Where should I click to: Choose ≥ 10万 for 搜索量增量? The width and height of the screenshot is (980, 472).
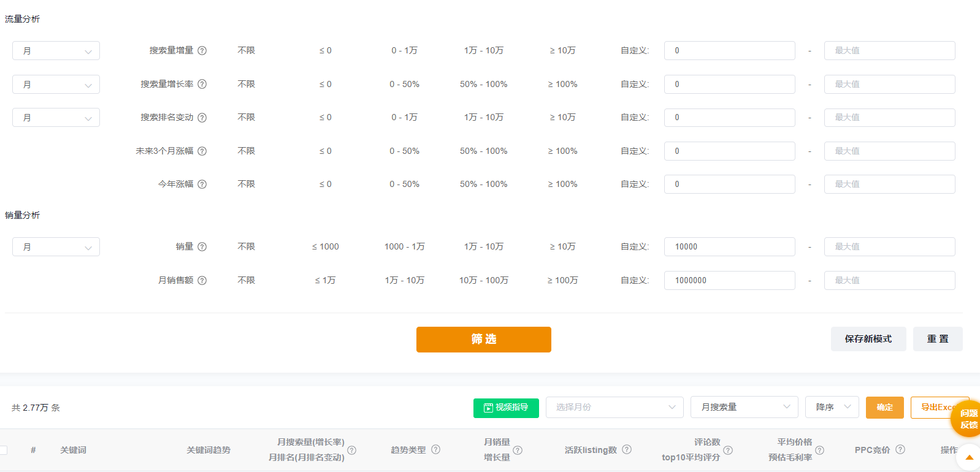[x=562, y=50]
